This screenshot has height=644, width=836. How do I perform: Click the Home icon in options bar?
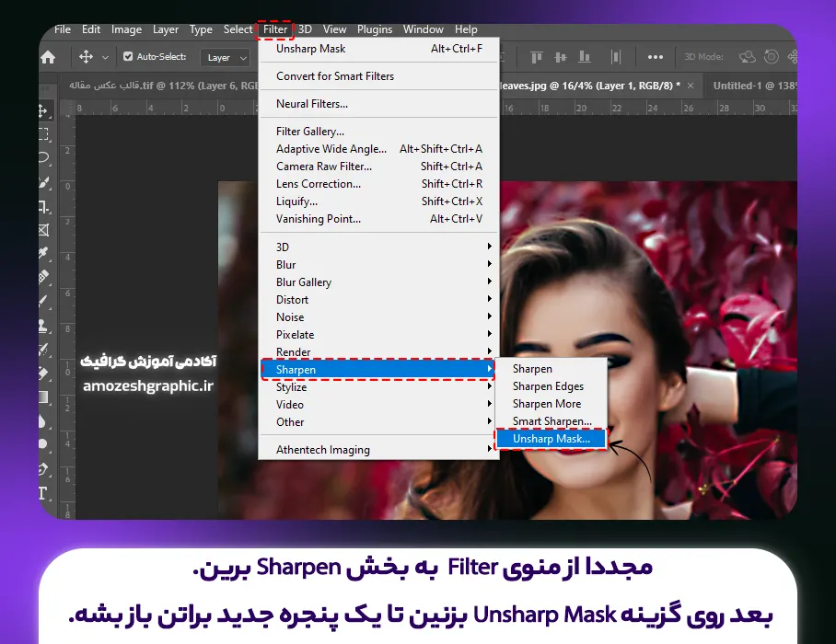coord(48,57)
